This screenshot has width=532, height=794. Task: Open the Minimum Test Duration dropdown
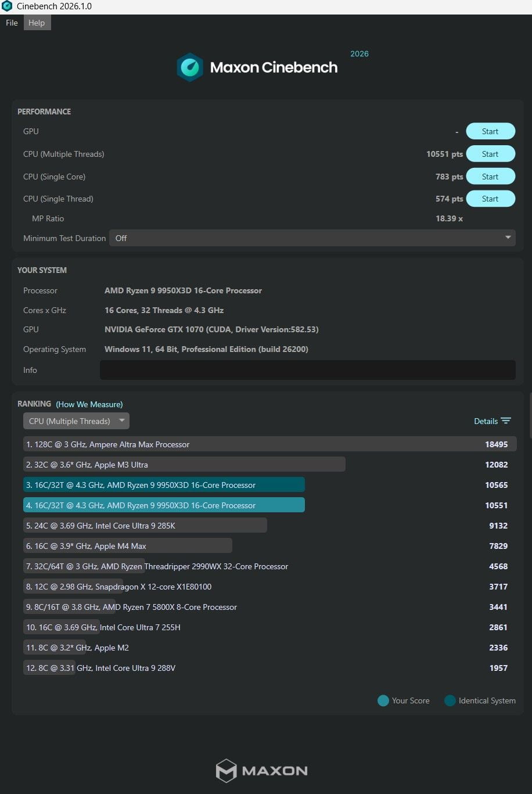tap(312, 238)
